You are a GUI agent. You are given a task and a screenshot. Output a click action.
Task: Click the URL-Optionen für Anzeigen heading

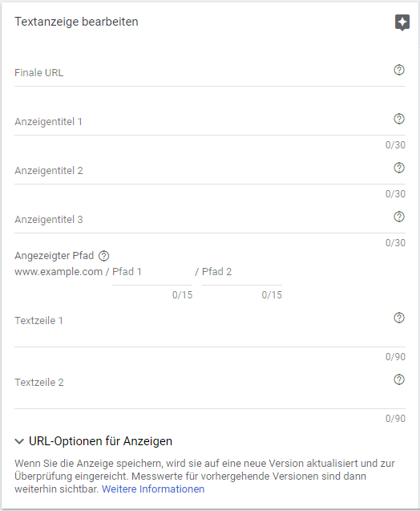100,441
